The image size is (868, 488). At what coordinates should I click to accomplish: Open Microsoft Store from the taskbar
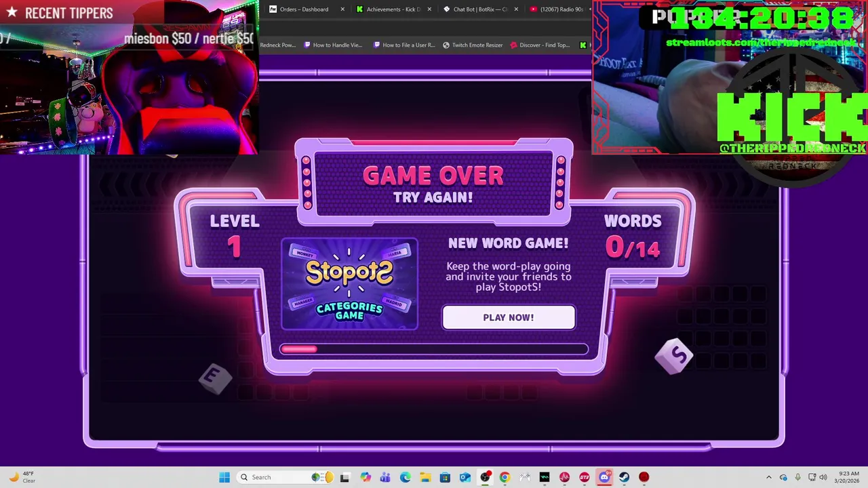click(x=445, y=477)
